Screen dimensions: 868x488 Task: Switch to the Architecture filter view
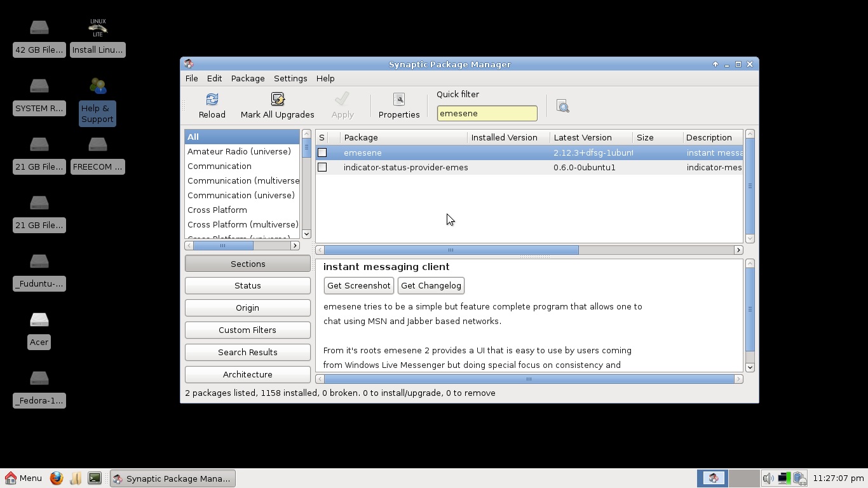248,374
